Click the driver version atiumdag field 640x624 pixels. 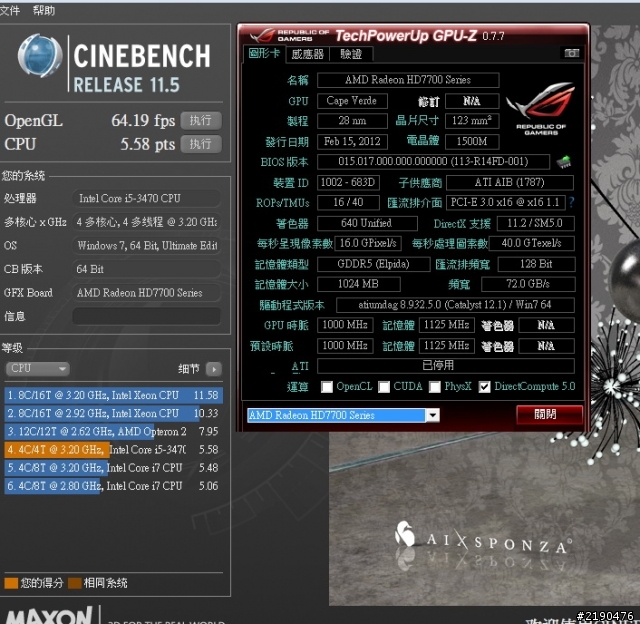(x=455, y=305)
